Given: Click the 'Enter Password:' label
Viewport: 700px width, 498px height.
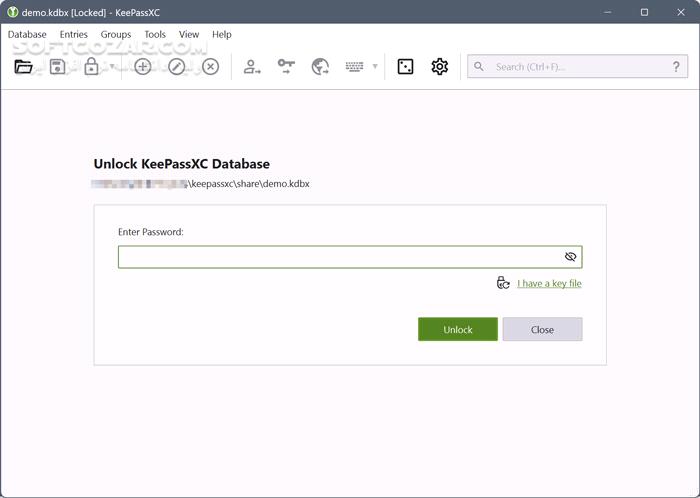Looking at the screenshot, I should point(151,232).
